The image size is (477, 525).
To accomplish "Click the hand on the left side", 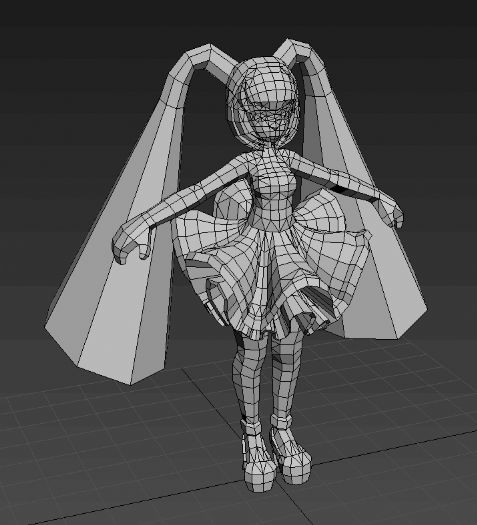I will click(x=133, y=242).
